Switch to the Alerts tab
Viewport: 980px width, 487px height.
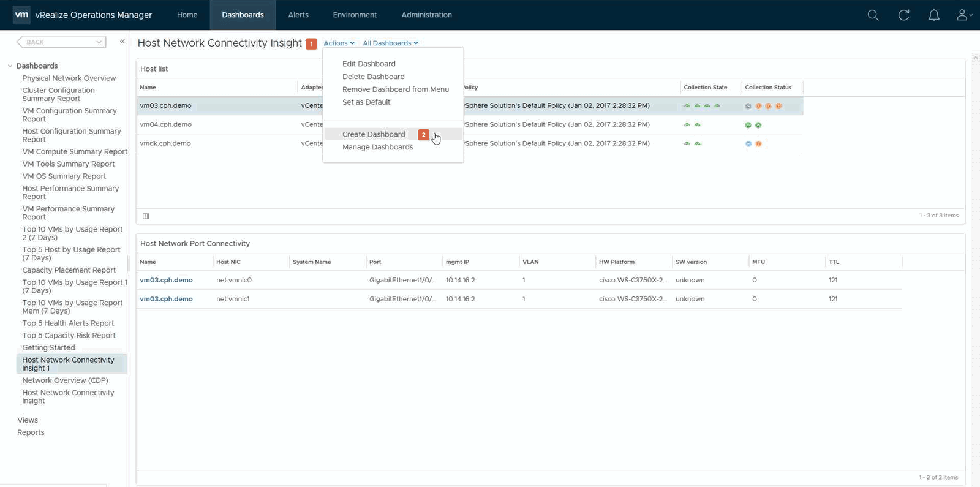pyautogui.click(x=298, y=15)
